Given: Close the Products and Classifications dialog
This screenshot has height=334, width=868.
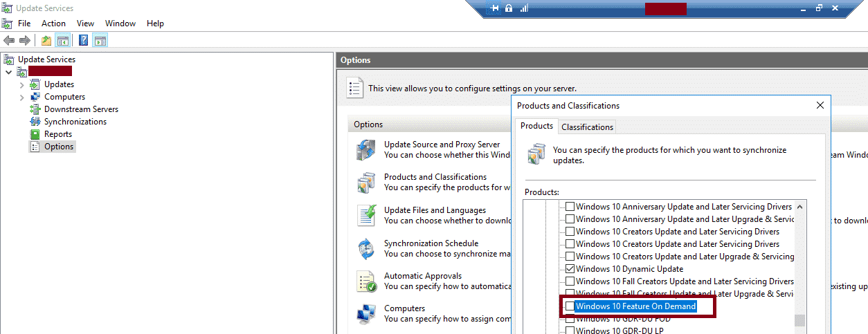Looking at the screenshot, I should pos(820,105).
